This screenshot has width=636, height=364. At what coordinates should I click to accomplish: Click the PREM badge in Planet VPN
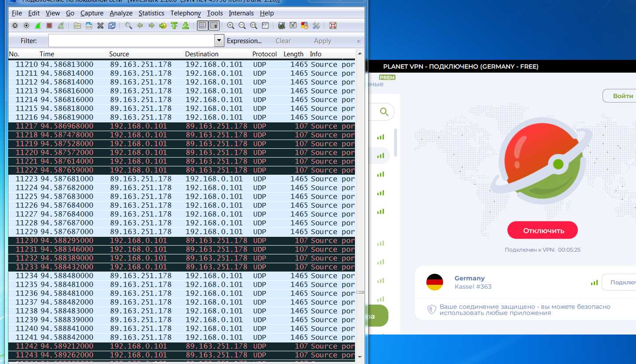coord(387,77)
